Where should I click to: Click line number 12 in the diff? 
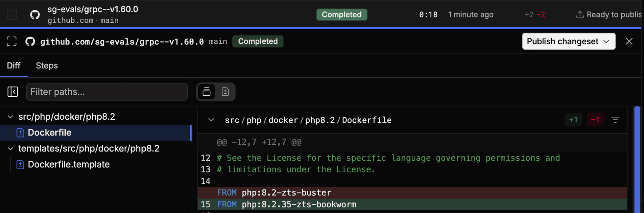tap(206, 158)
